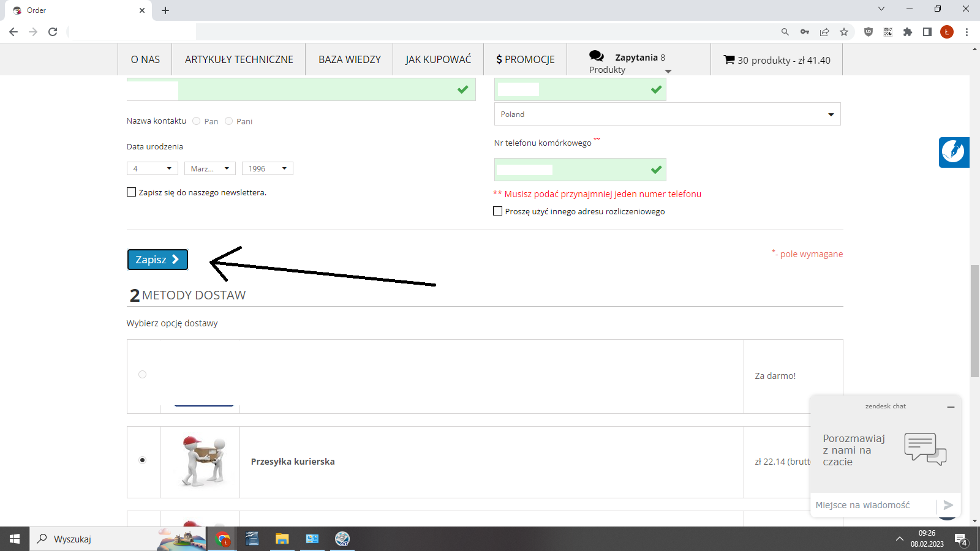Check the newsletter signup checkbox
The height and width of the screenshot is (551, 980).
pyautogui.click(x=131, y=192)
